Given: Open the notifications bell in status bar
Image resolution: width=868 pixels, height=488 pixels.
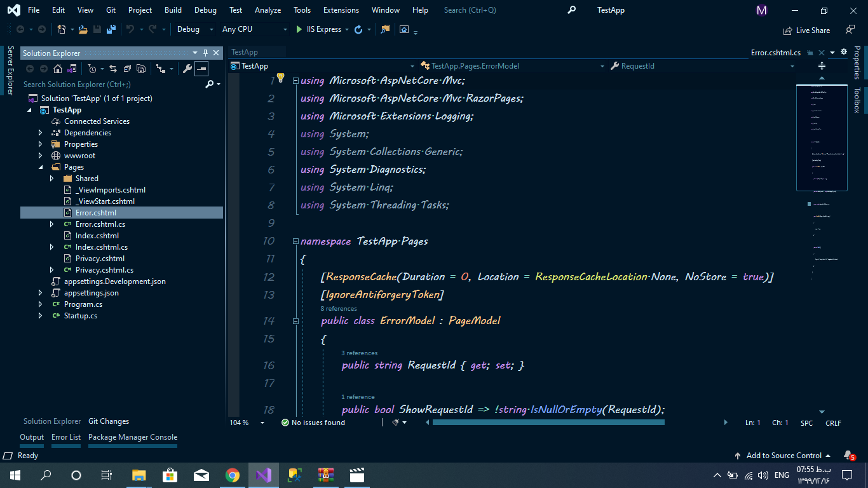Looking at the screenshot, I should tap(848, 456).
